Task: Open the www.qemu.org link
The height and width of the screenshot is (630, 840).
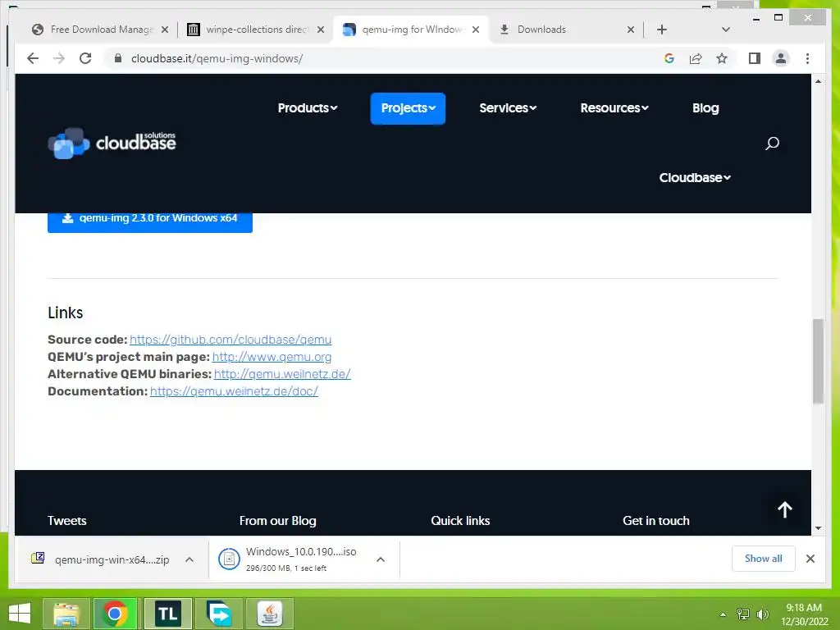Action: click(x=272, y=357)
